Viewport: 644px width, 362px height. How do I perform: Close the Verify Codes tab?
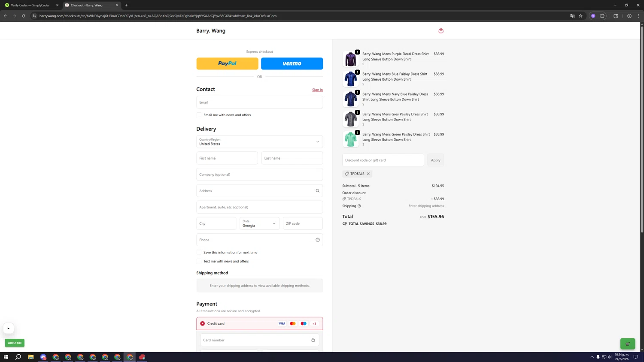pos(57,5)
